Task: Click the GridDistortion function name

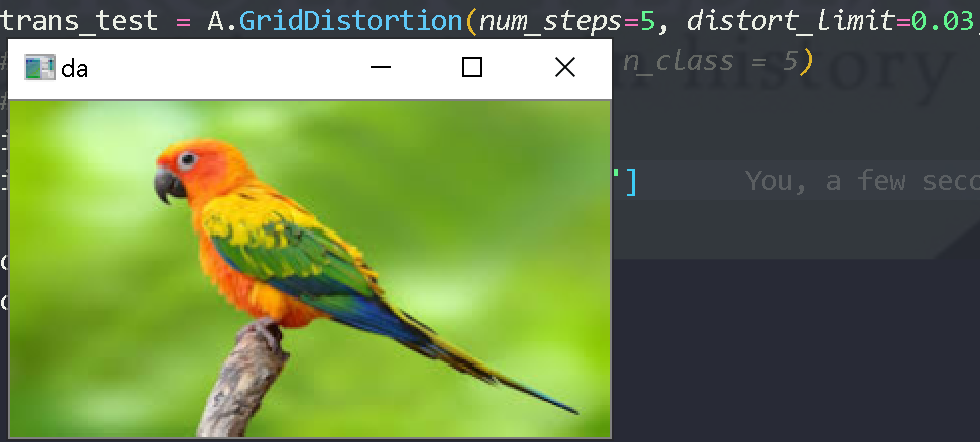Action: 350,21
